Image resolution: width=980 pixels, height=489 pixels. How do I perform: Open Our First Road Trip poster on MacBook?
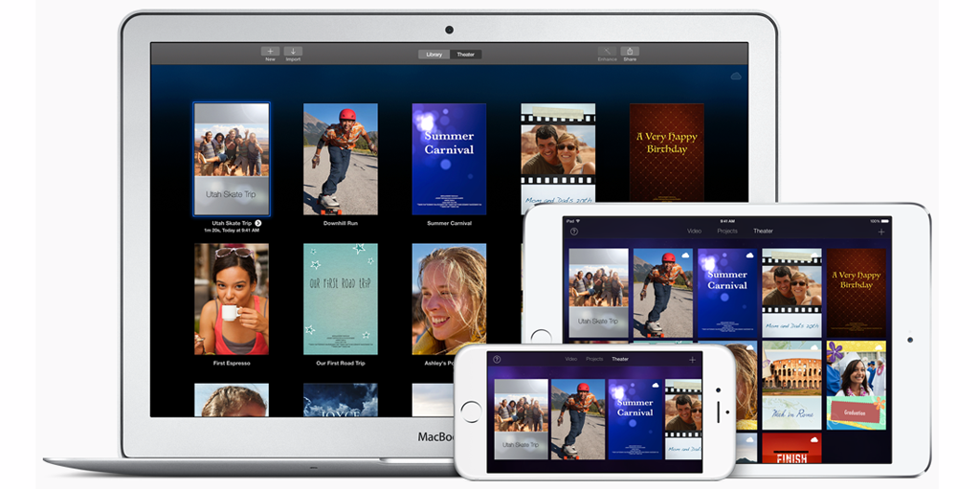coord(340,299)
